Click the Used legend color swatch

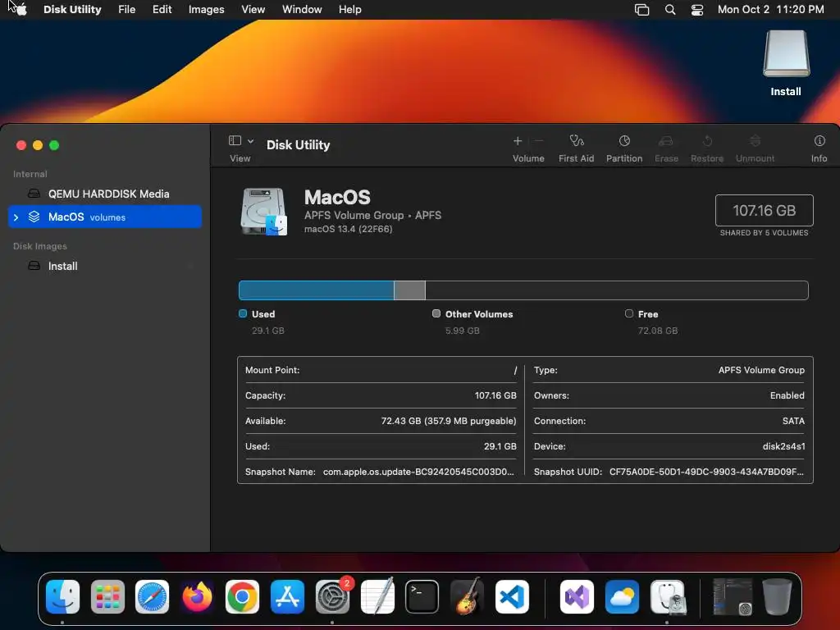(x=243, y=313)
